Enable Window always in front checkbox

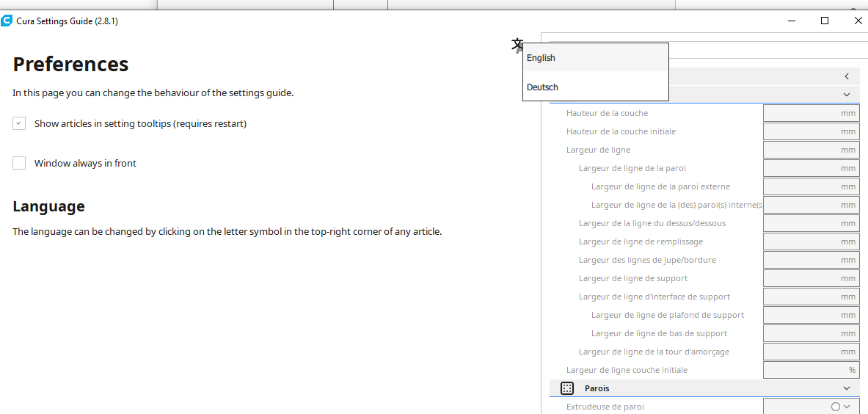point(19,163)
